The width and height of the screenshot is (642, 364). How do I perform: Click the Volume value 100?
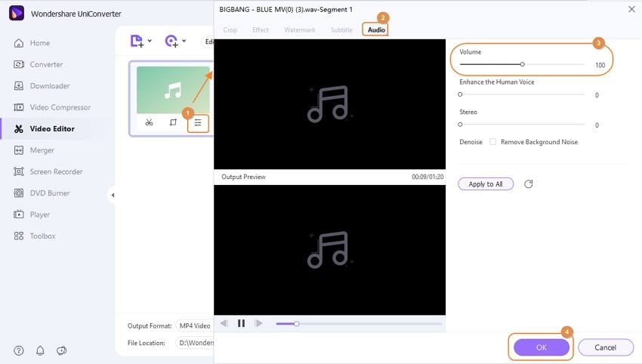(x=600, y=65)
